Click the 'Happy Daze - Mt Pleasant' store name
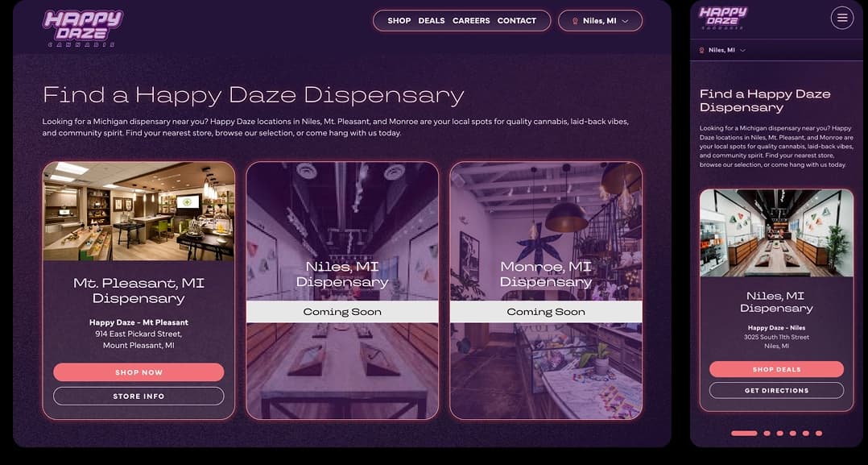The height and width of the screenshot is (465, 868). pyautogui.click(x=138, y=322)
